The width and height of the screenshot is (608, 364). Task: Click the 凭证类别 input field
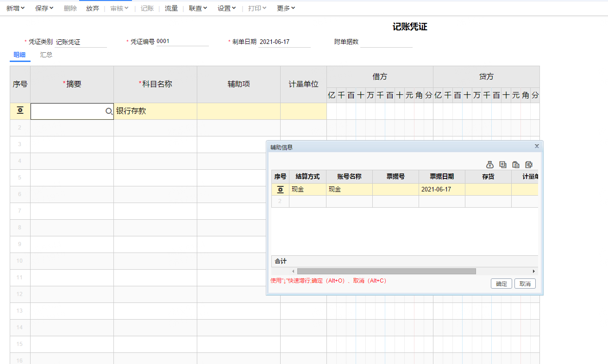click(81, 42)
